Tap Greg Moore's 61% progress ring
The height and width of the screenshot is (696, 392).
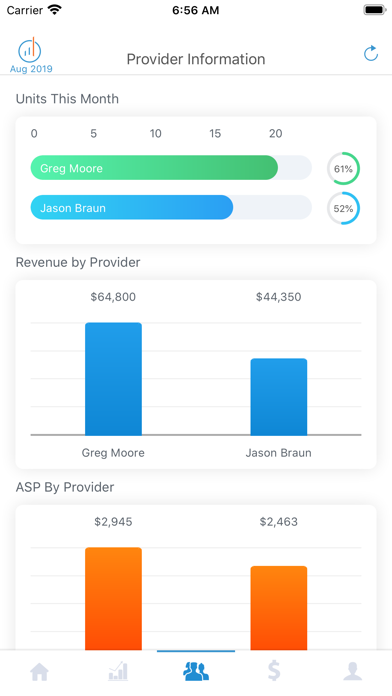pyautogui.click(x=343, y=169)
